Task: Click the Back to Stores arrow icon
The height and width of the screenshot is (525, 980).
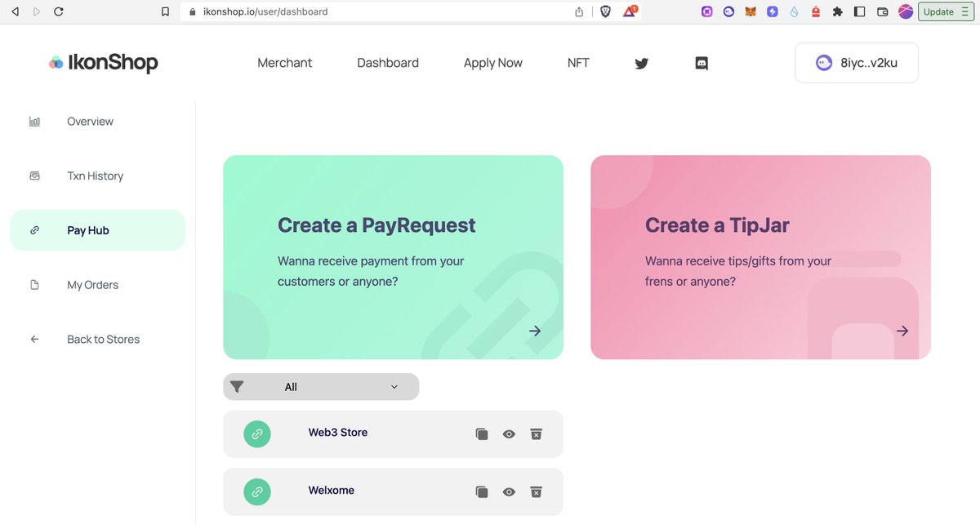Action: pos(34,339)
